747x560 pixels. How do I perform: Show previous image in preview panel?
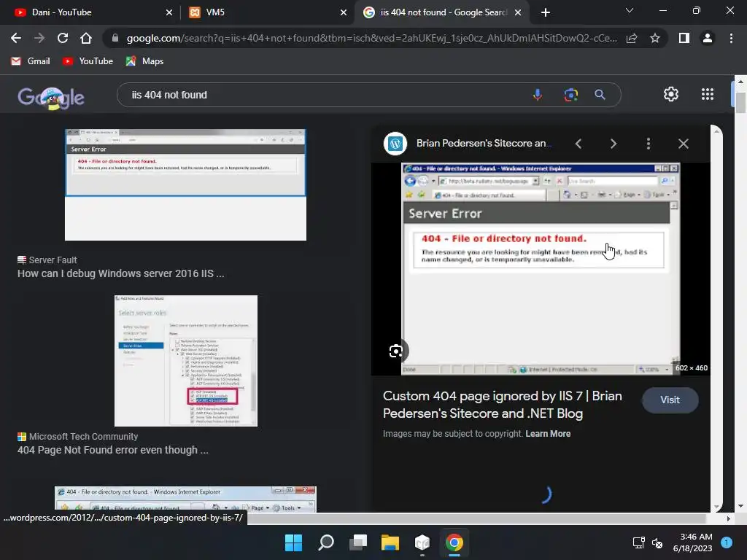[578, 144]
